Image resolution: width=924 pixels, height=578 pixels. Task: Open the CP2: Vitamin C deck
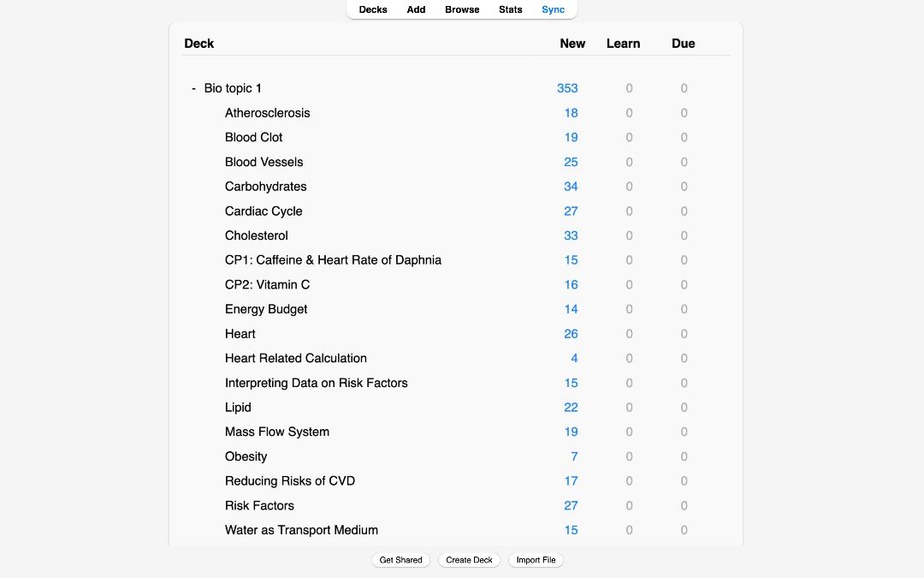(x=268, y=284)
